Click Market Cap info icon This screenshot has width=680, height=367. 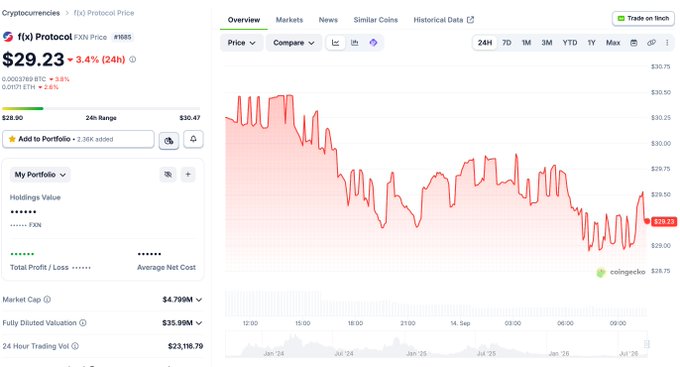[x=47, y=299]
